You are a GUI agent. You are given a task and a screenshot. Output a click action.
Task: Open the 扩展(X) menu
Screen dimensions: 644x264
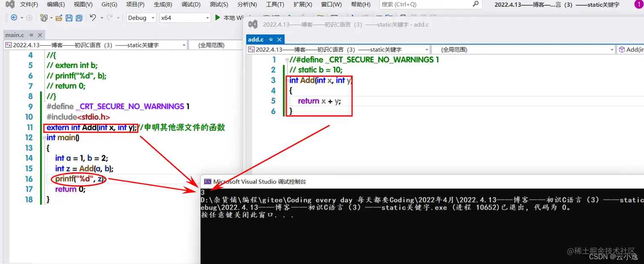tap(302, 4)
